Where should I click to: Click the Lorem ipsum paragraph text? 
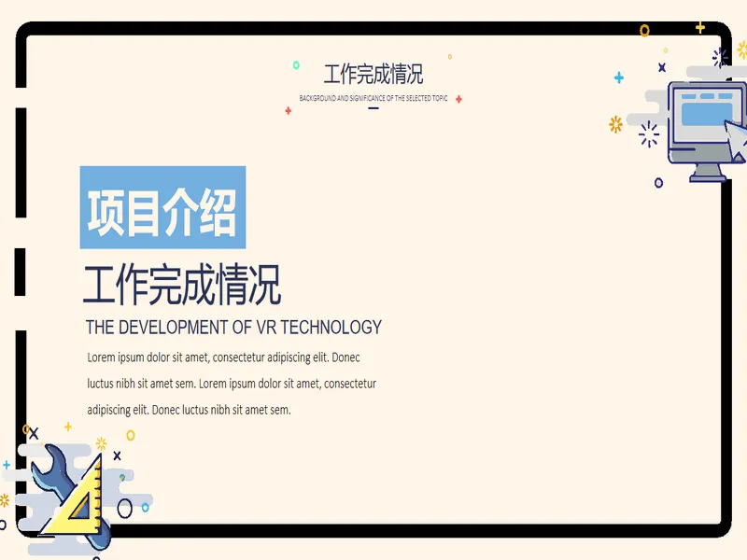click(x=232, y=384)
